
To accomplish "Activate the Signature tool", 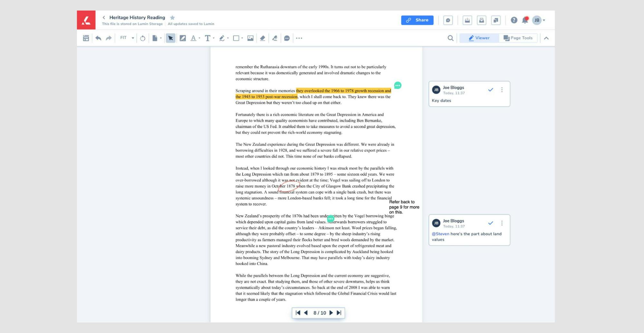I will pos(274,38).
